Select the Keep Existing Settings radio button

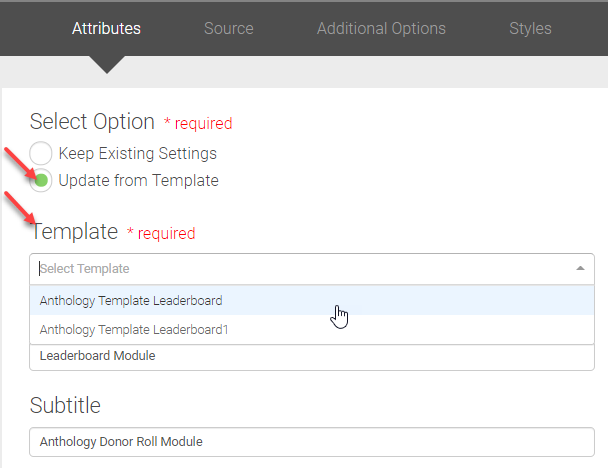[41, 154]
